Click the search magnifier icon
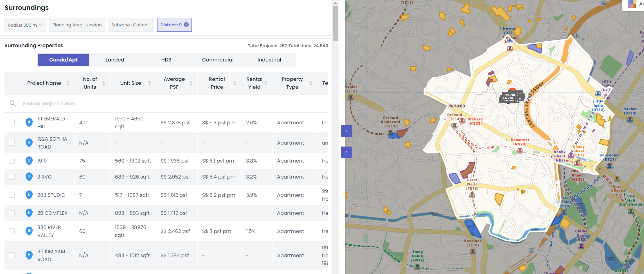Screen dimensions: 644x274 click(13, 103)
